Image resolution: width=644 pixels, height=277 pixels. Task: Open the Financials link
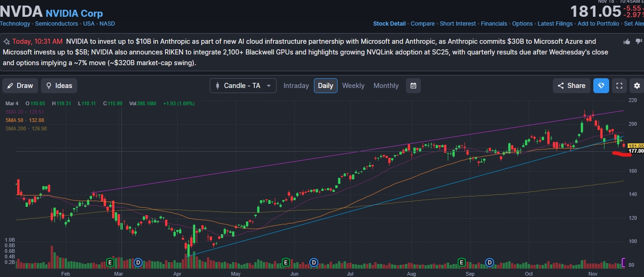[x=494, y=24]
